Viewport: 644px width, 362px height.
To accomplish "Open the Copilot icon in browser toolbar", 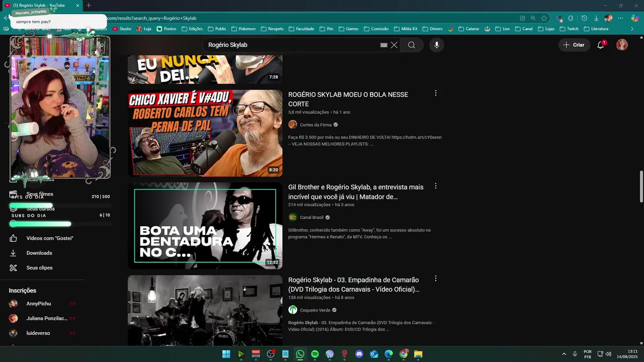I will tap(634, 18).
